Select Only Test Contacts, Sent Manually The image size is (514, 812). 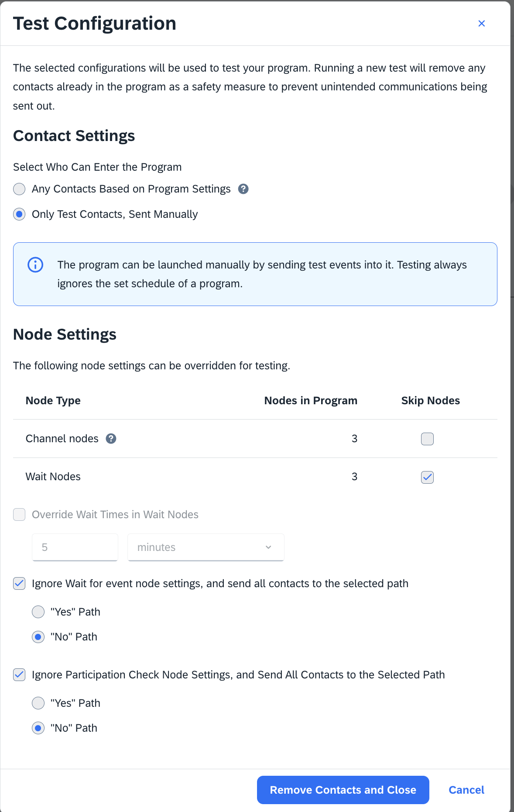point(19,214)
